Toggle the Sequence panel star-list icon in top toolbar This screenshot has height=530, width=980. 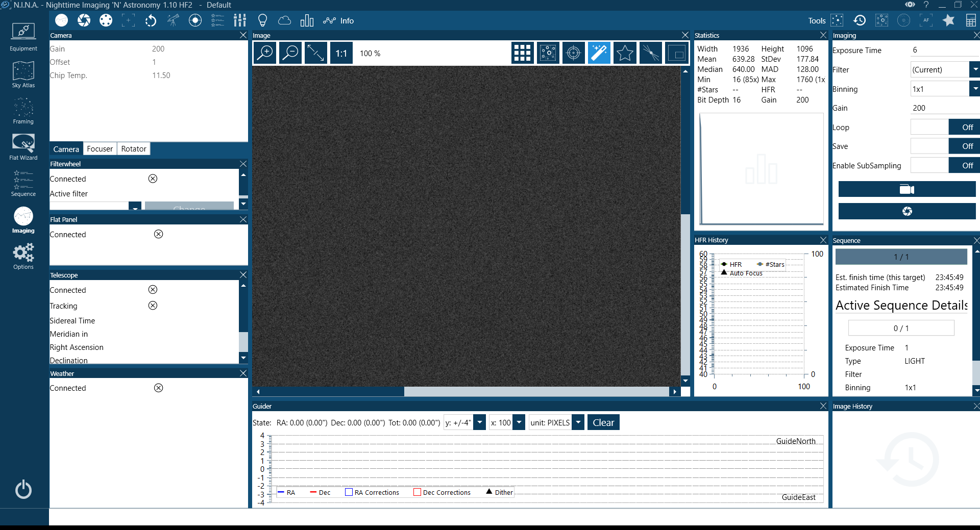217,20
